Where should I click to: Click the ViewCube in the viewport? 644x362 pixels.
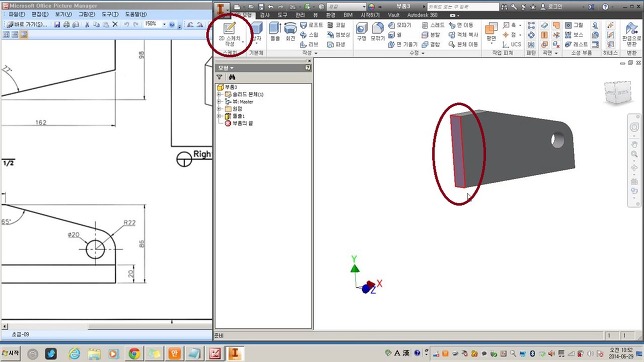618,92
